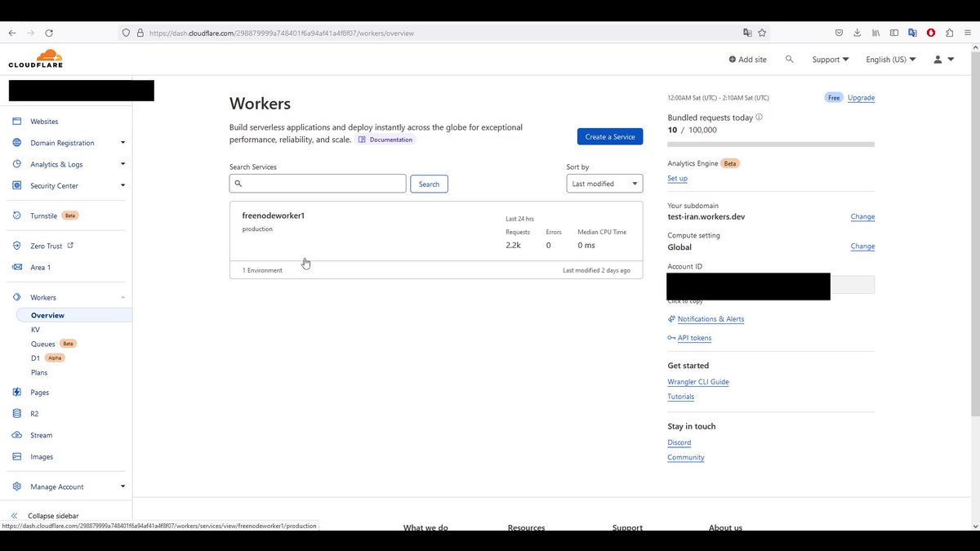The image size is (980, 551).
Task: Select the Overview item under Workers
Action: coord(74,315)
